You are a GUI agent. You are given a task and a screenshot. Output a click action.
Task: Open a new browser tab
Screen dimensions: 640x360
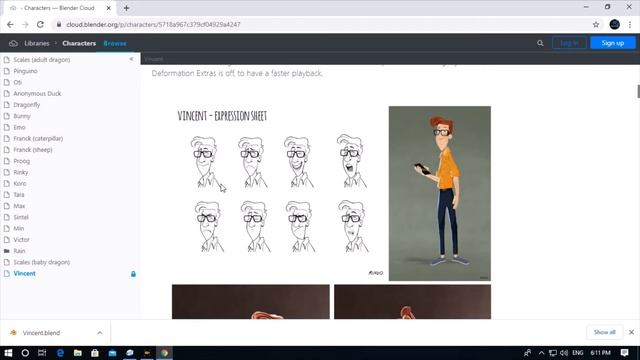point(127,8)
